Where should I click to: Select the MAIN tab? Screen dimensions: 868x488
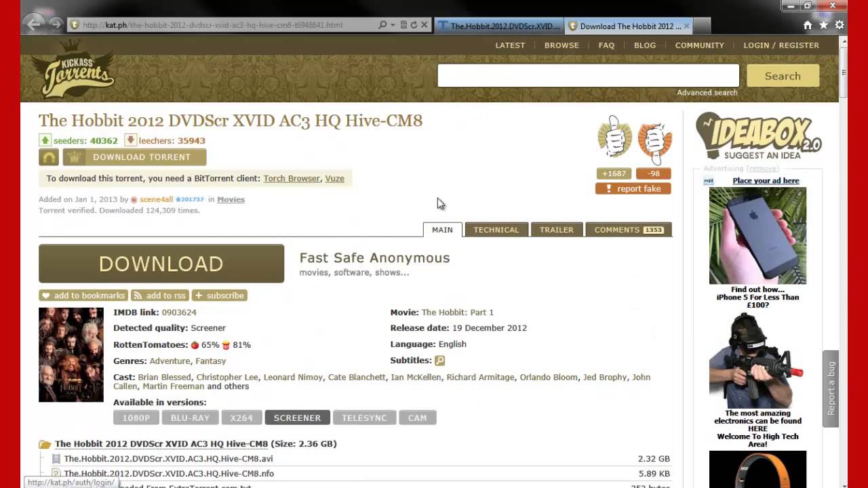click(442, 230)
